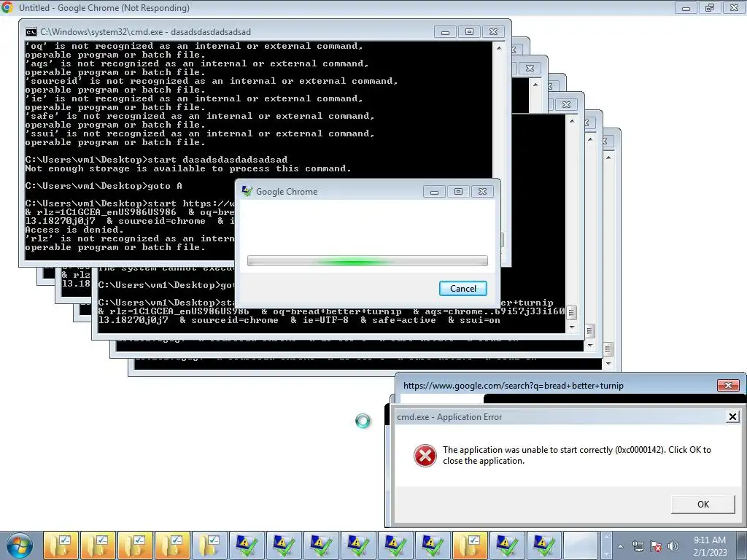Open the network icon in system tray
The image size is (747, 560).
pos(638,545)
